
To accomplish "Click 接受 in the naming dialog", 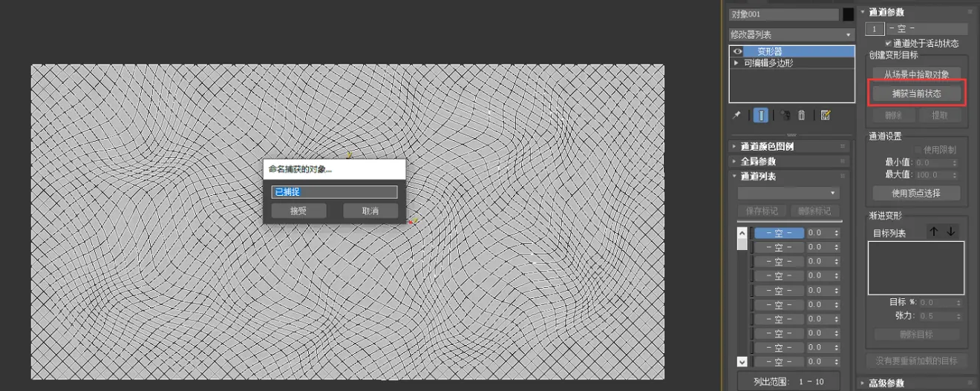I will coord(298,211).
